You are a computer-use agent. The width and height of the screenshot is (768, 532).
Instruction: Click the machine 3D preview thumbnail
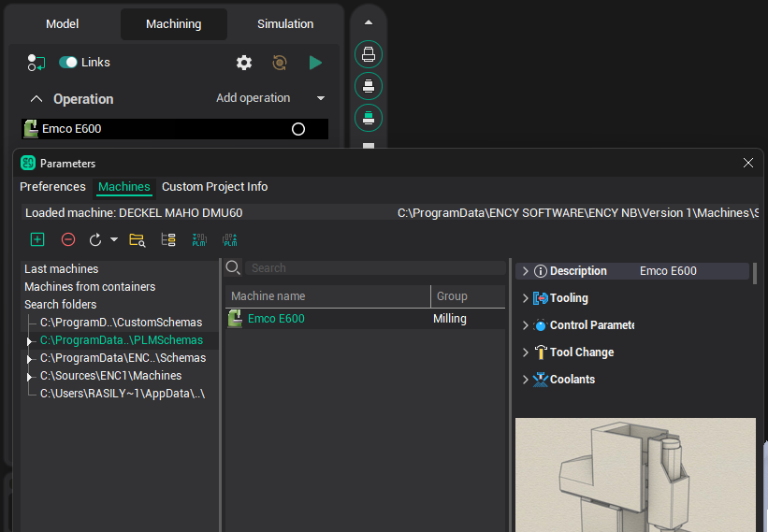635,474
